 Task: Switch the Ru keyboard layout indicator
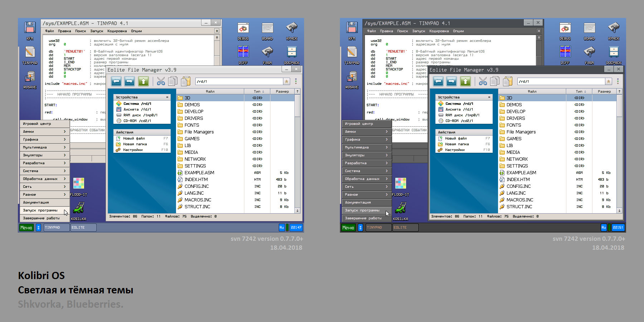click(x=282, y=227)
